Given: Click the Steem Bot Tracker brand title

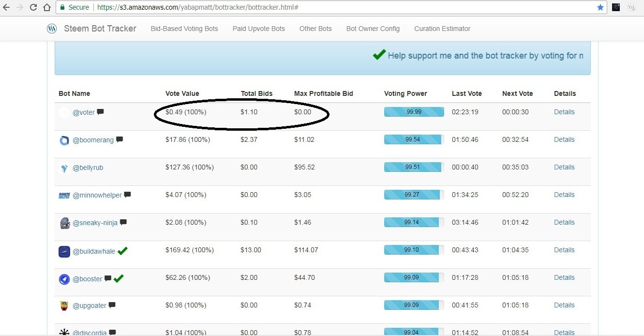Looking at the screenshot, I should (x=100, y=29).
